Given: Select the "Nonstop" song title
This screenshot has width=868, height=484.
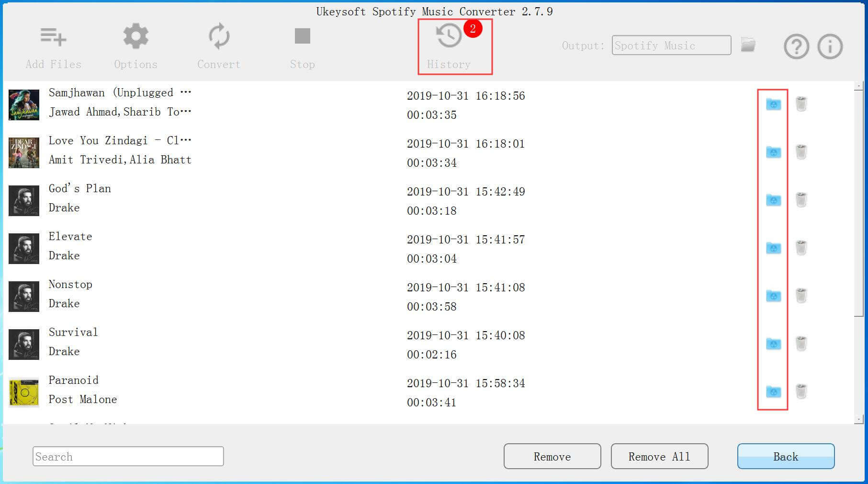Looking at the screenshot, I should point(70,284).
